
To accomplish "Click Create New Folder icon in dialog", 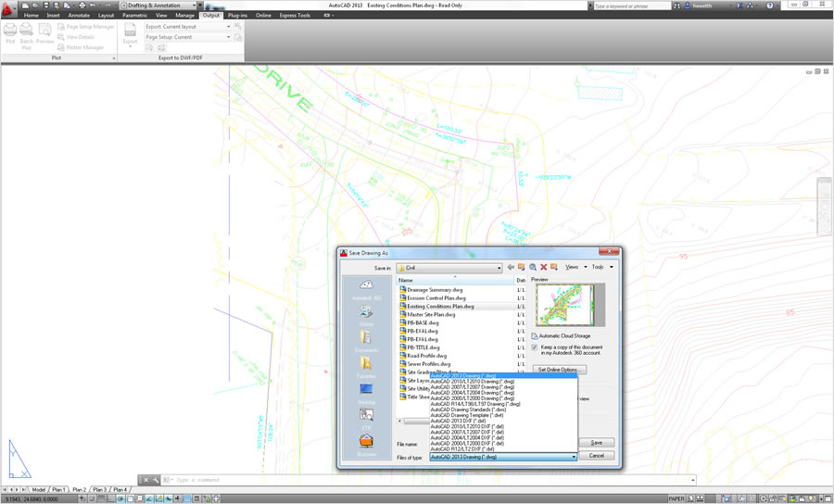I will tap(554, 267).
